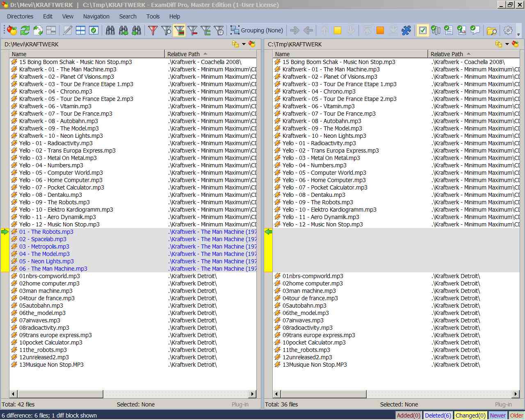
Task: Toggle the funnel with clock filter
Action: click(219, 30)
